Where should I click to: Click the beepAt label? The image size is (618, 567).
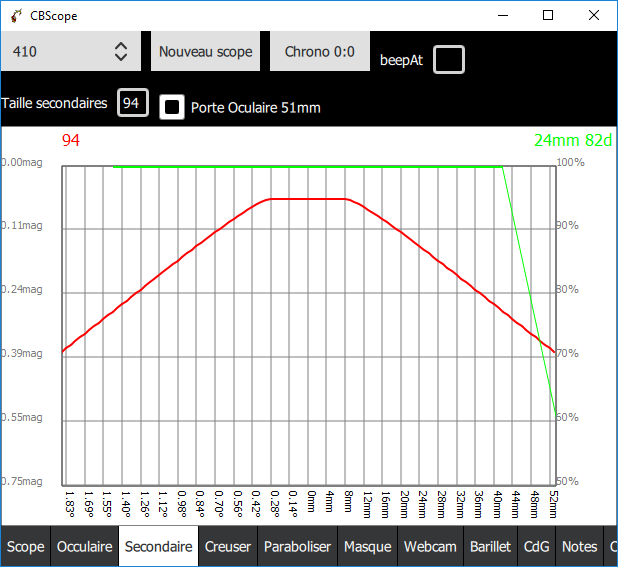coord(401,60)
